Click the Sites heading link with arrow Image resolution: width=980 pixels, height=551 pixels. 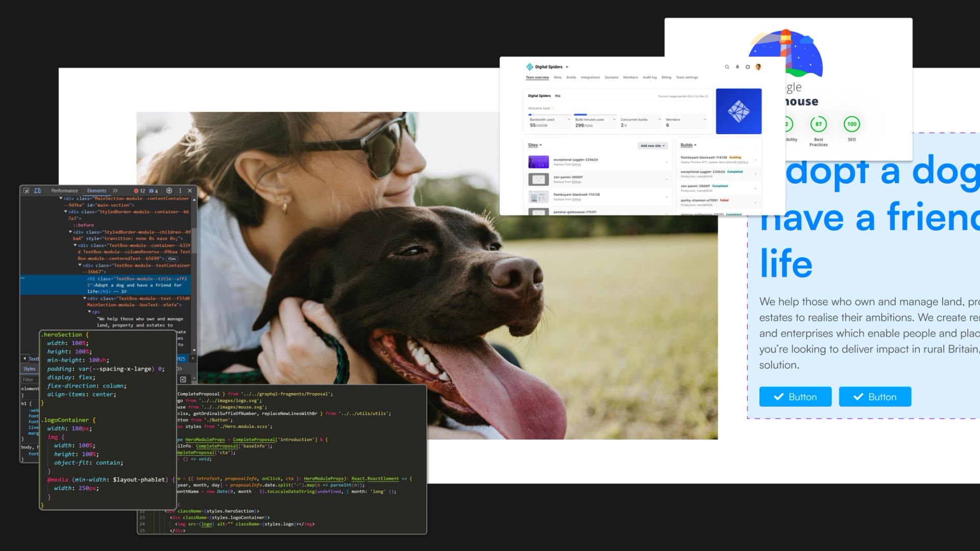(534, 145)
